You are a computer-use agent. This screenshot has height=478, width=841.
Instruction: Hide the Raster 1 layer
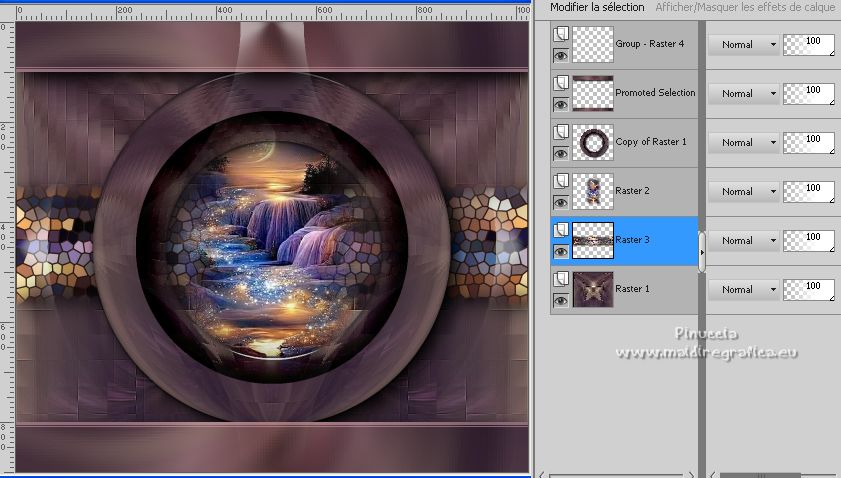pos(560,300)
